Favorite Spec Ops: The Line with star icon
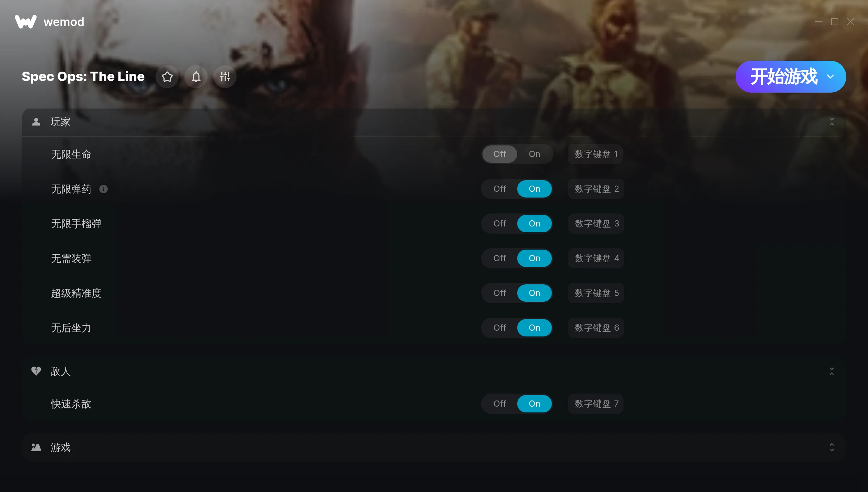 coord(167,77)
